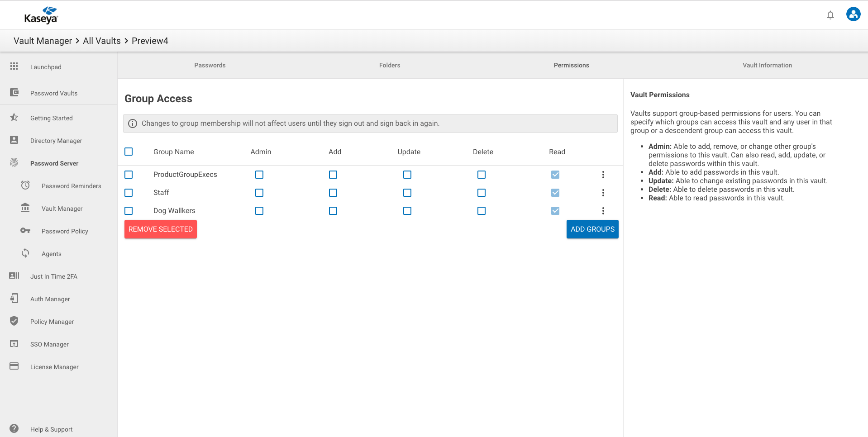Open the notifications bell
This screenshot has width=868, height=437.
(x=830, y=15)
